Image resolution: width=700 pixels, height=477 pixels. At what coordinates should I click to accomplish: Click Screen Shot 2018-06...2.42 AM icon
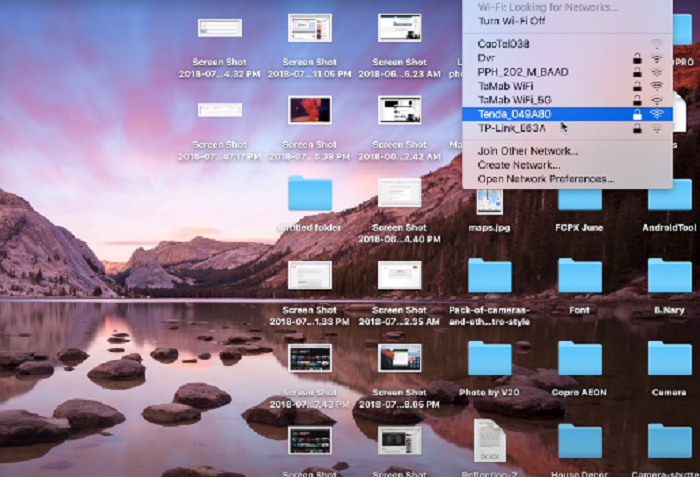(x=400, y=110)
